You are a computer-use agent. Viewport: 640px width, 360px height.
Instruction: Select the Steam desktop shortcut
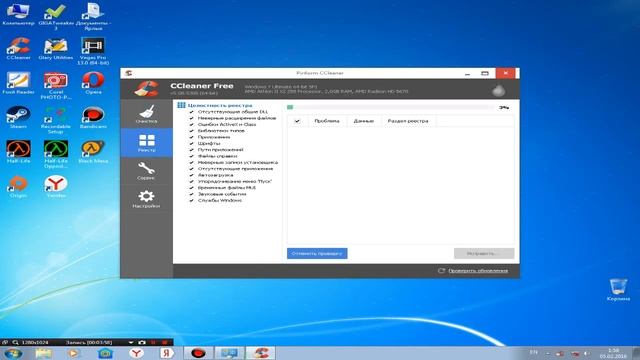(18, 118)
